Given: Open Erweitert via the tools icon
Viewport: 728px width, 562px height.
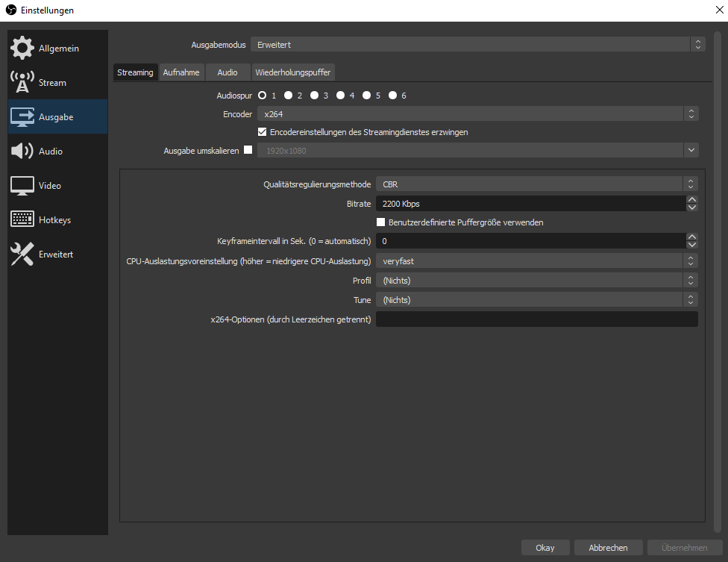Looking at the screenshot, I should tap(22, 255).
